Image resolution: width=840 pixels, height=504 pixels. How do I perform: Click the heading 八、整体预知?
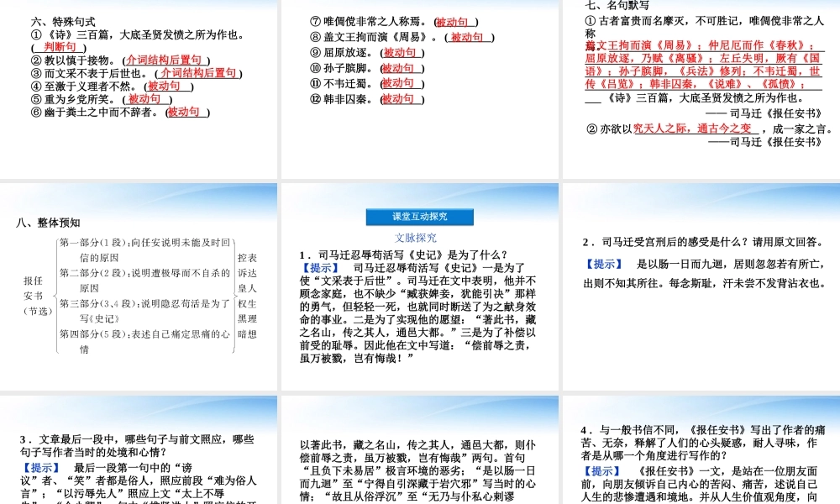48,223
